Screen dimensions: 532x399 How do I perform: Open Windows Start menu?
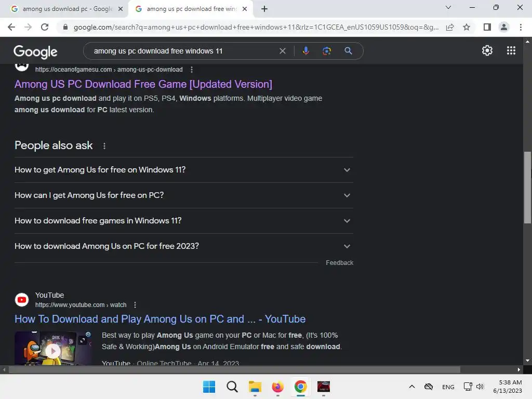[209, 387]
